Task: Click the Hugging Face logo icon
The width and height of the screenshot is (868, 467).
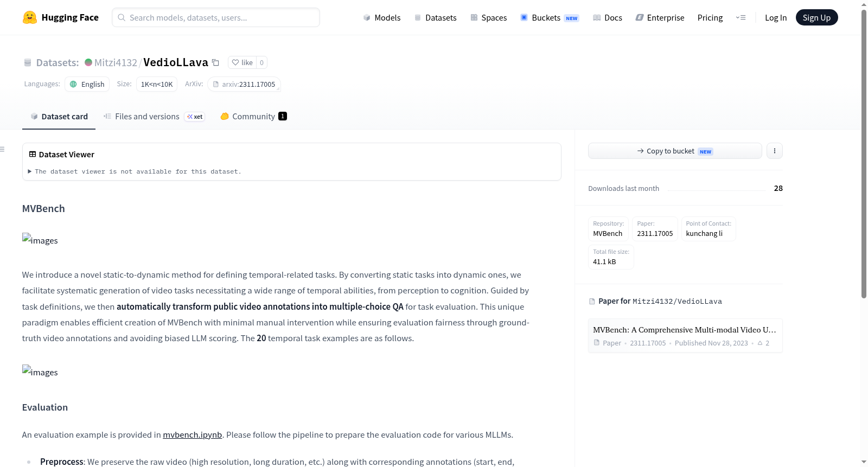Action: pyautogui.click(x=30, y=17)
